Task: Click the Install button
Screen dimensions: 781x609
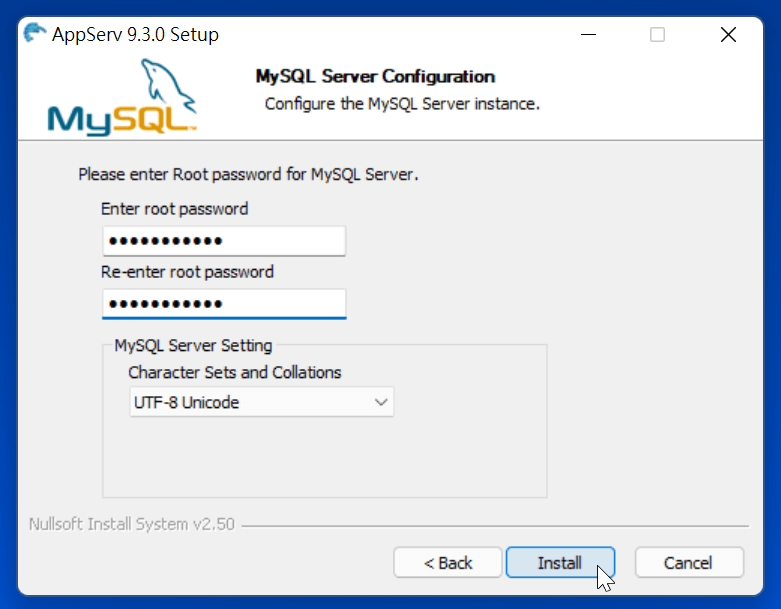Action: click(560, 563)
